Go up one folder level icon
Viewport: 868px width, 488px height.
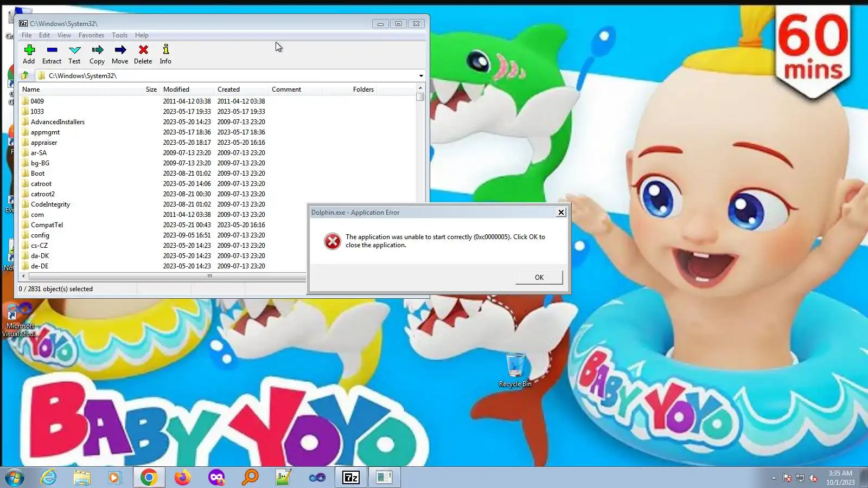[25, 75]
